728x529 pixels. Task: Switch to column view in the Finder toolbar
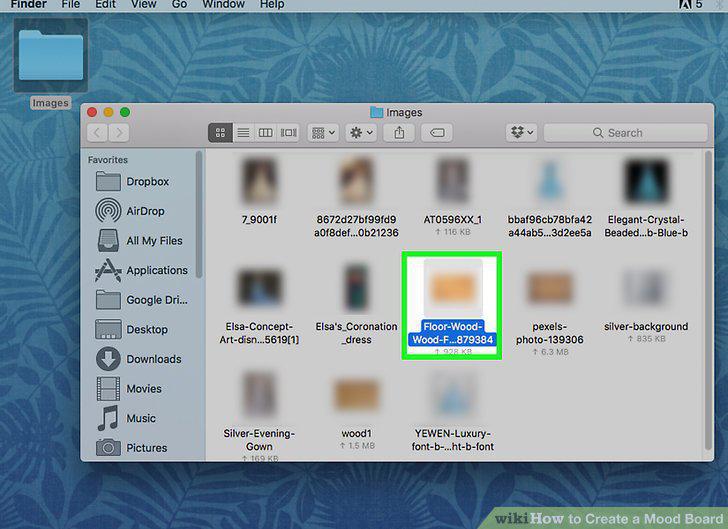click(x=265, y=133)
